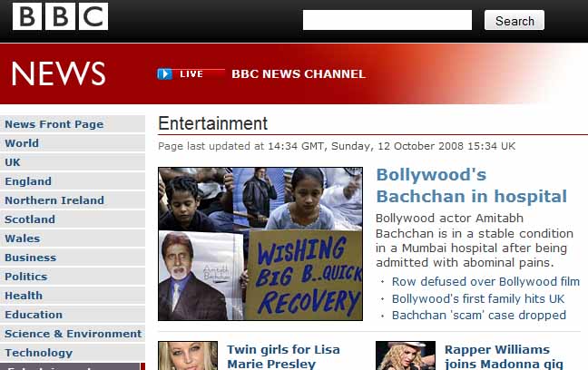The height and width of the screenshot is (370, 588).
Task: Open the England section
Action: pos(73,181)
